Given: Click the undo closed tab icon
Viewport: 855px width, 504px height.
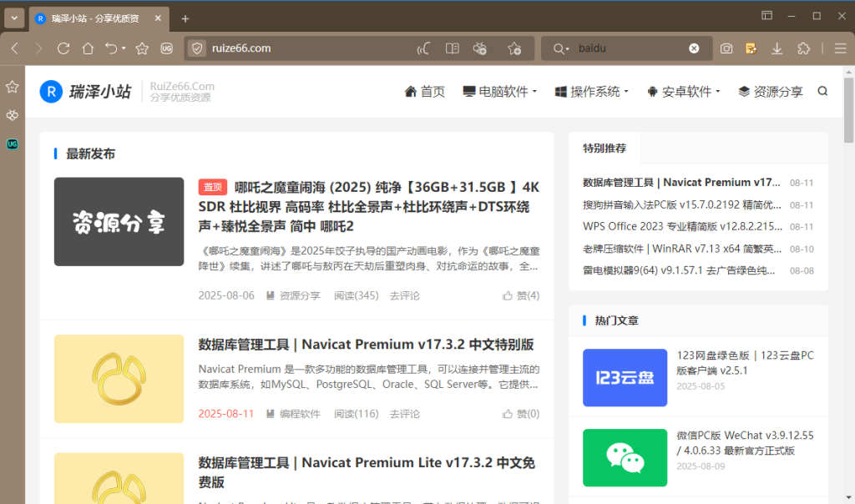Looking at the screenshot, I should (111, 48).
